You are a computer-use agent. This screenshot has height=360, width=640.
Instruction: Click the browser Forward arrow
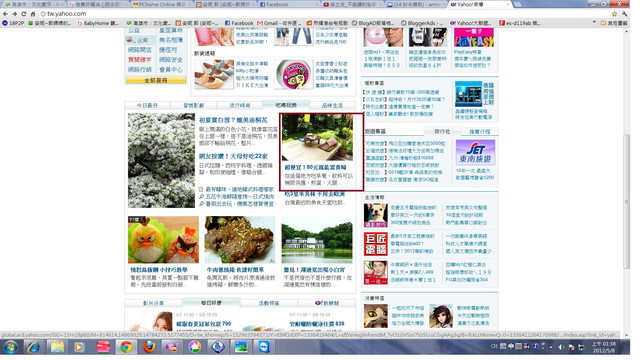pyautogui.click(x=14, y=14)
